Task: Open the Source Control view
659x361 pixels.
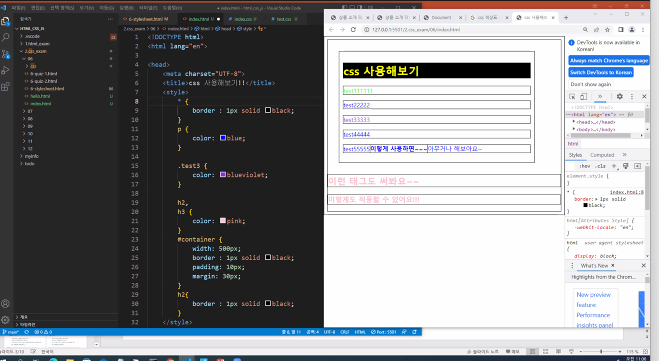Action: coord(5,54)
